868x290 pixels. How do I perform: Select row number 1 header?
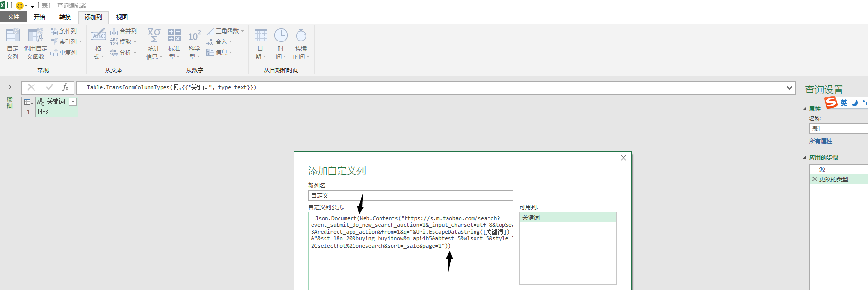pos(28,112)
